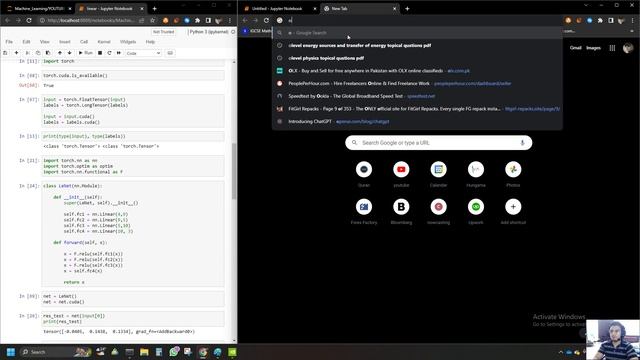Restart the kernel with the circular arrow icon
This screenshot has height=360, width=640.
[x=109, y=53]
